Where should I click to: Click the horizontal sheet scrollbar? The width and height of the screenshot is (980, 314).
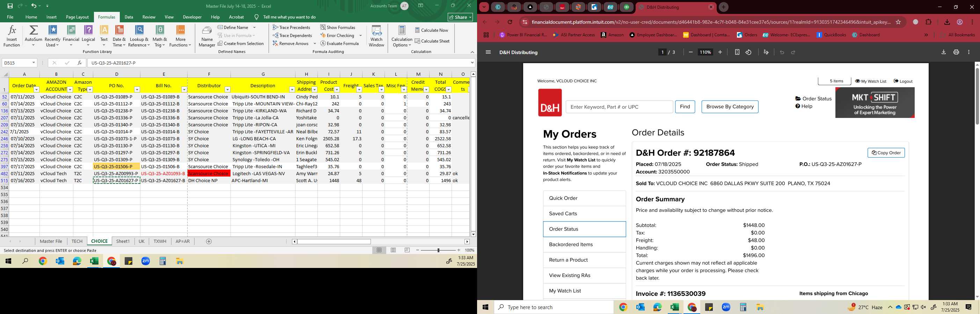pyautogui.click(x=334, y=241)
